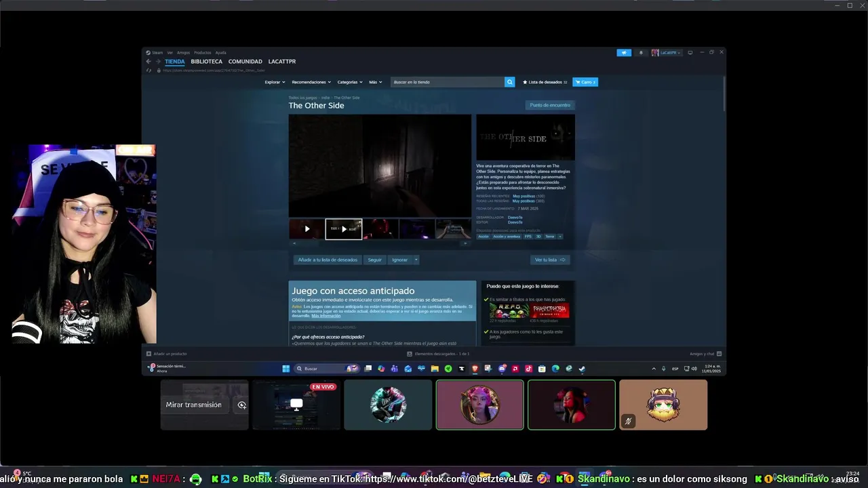
Task: Open the Carro shopping cart
Action: pyautogui.click(x=585, y=82)
